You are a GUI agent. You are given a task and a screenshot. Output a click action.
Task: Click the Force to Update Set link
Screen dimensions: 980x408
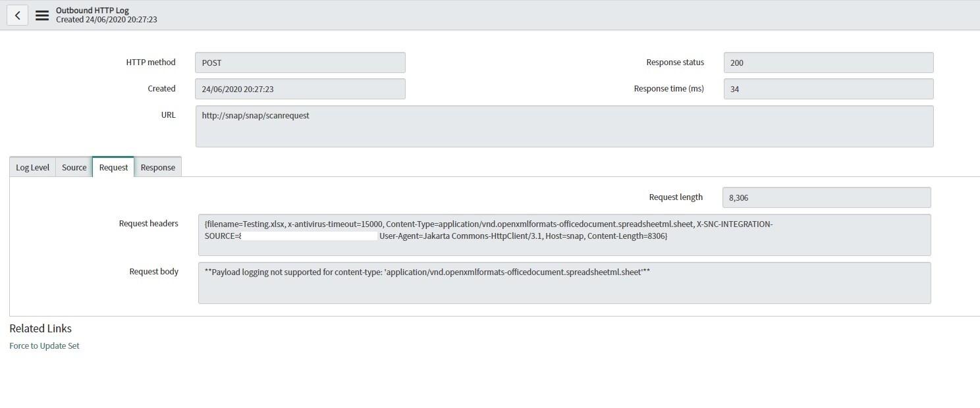(x=44, y=345)
